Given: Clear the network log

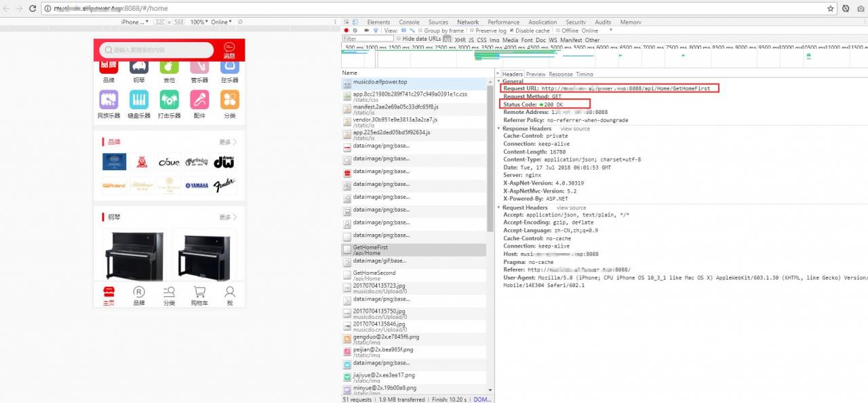Looking at the screenshot, I should (355, 31).
